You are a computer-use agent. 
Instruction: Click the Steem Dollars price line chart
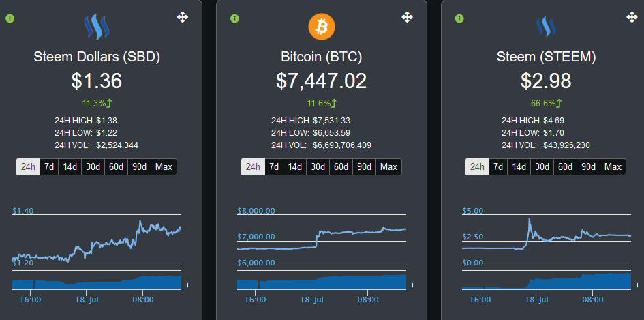pos(97,241)
